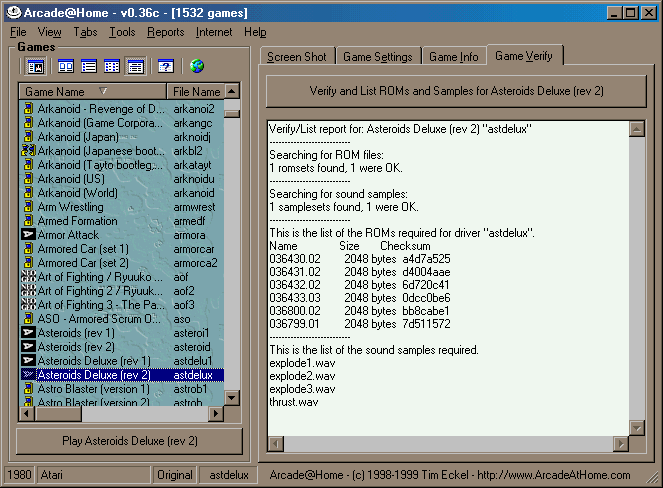Click the icon beside Astro Blaster (version 1)
This screenshot has width=663, height=488.
[28, 388]
